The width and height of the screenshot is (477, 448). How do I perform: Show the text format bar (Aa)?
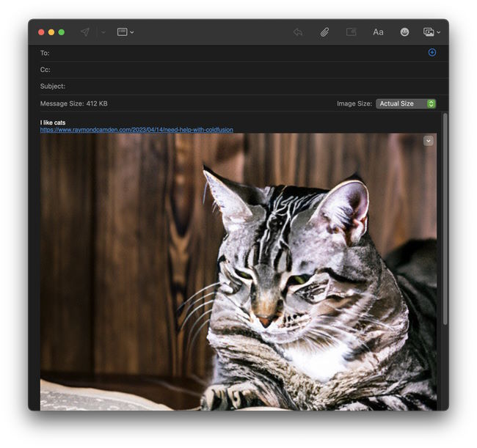[x=378, y=32]
